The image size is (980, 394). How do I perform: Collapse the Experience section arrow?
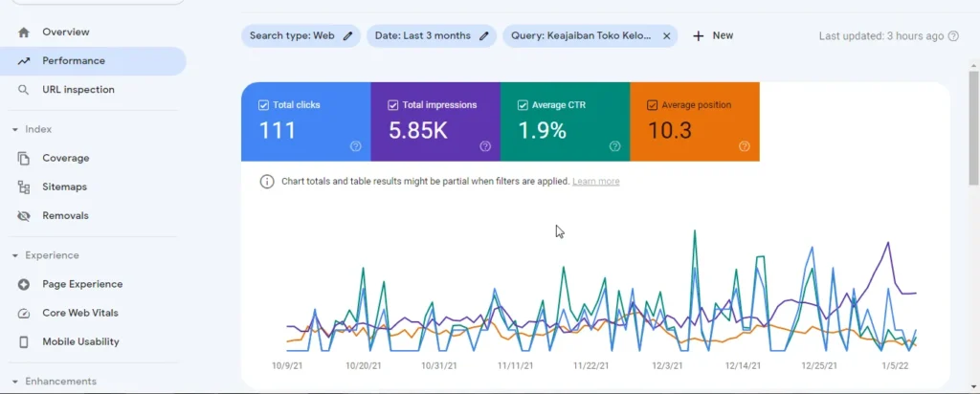click(15, 256)
